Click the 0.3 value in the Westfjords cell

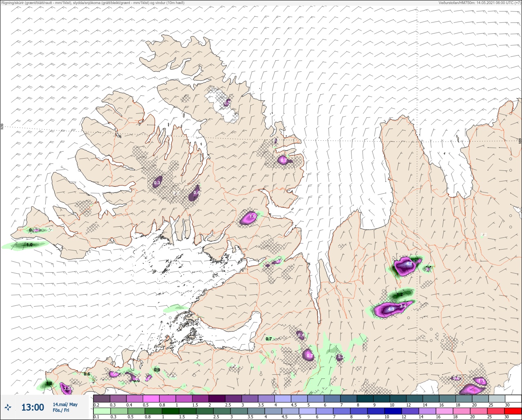(x=157, y=183)
